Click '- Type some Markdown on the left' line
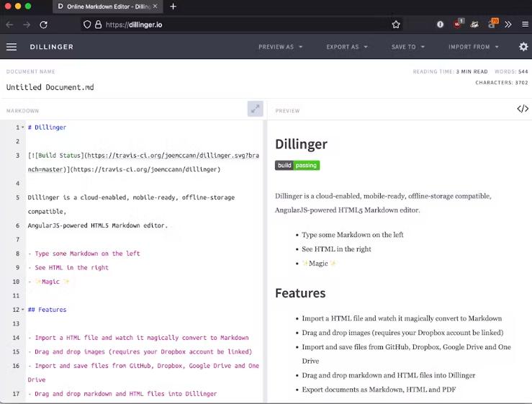The height and width of the screenshot is (404, 532). click(x=84, y=253)
